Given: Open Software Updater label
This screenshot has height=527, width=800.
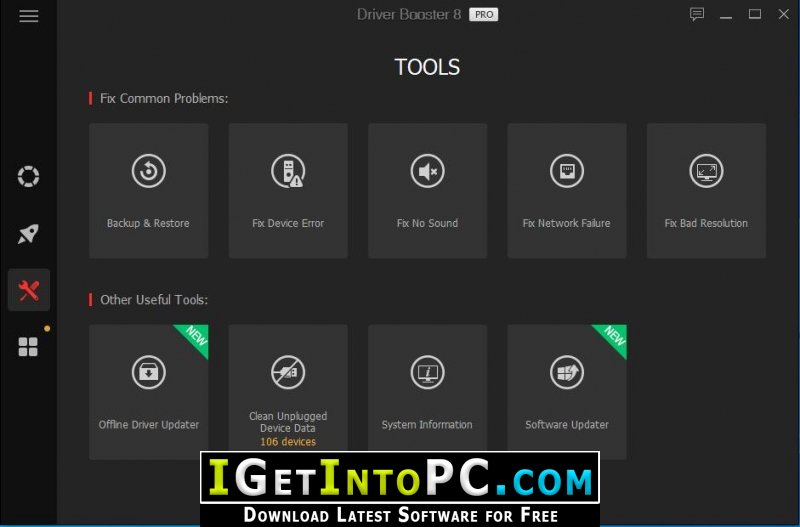Looking at the screenshot, I should click(x=567, y=424).
